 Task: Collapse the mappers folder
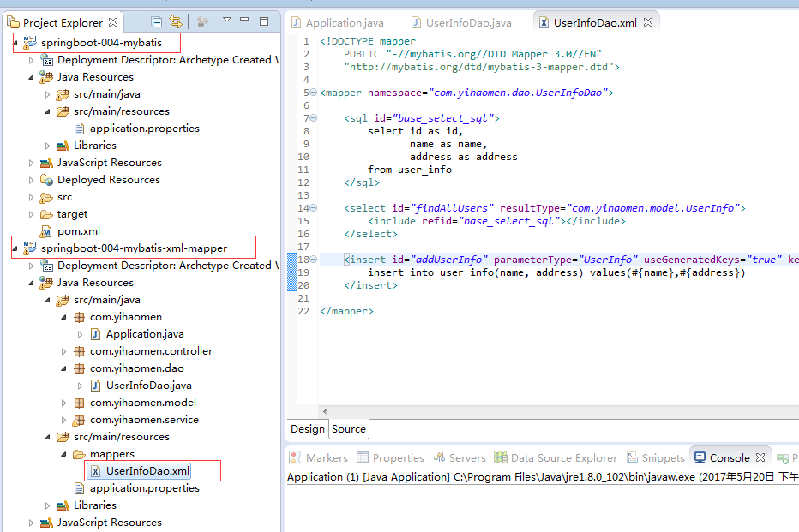click(63, 454)
